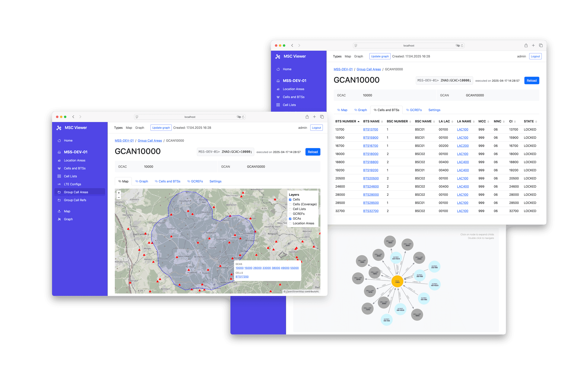The image size is (588, 375).
Task: Sort table by BTS NAME column
Action: [x=373, y=121]
